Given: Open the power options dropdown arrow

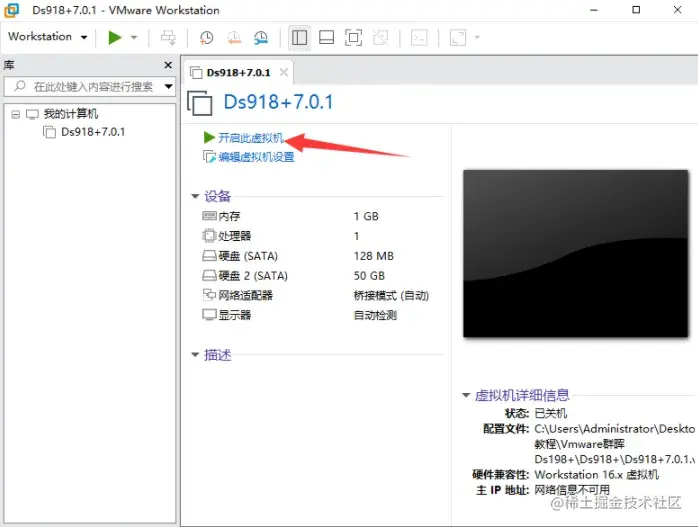Looking at the screenshot, I should click(134, 37).
